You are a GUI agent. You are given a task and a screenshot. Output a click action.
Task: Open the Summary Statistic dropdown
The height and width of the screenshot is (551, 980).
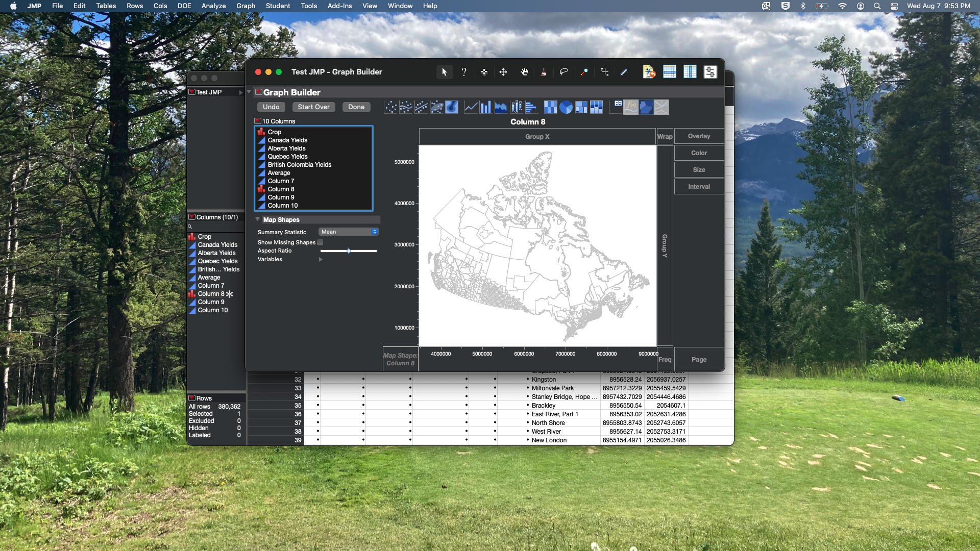348,232
